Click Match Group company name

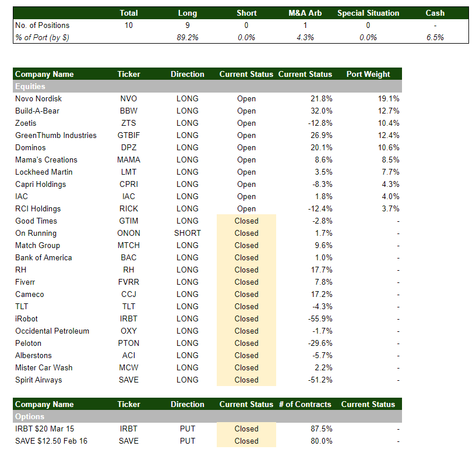pos(38,246)
